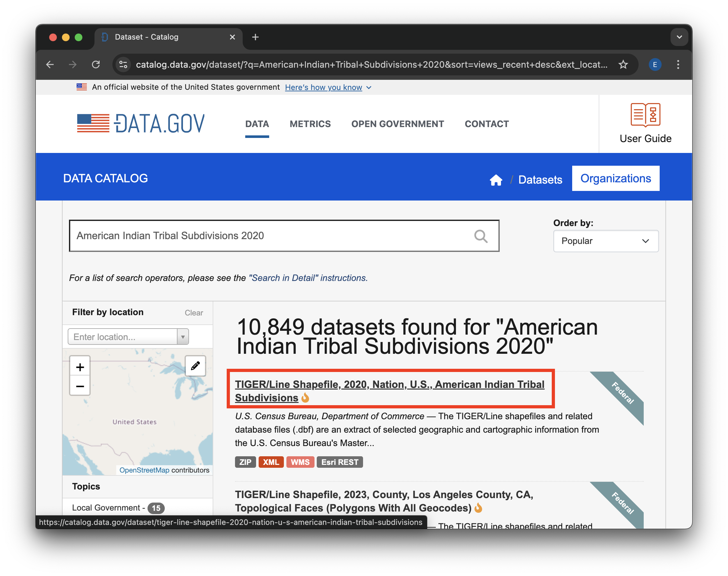Open the Enter location dropdown arrow
This screenshot has width=728, height=576.
(183, 337)
